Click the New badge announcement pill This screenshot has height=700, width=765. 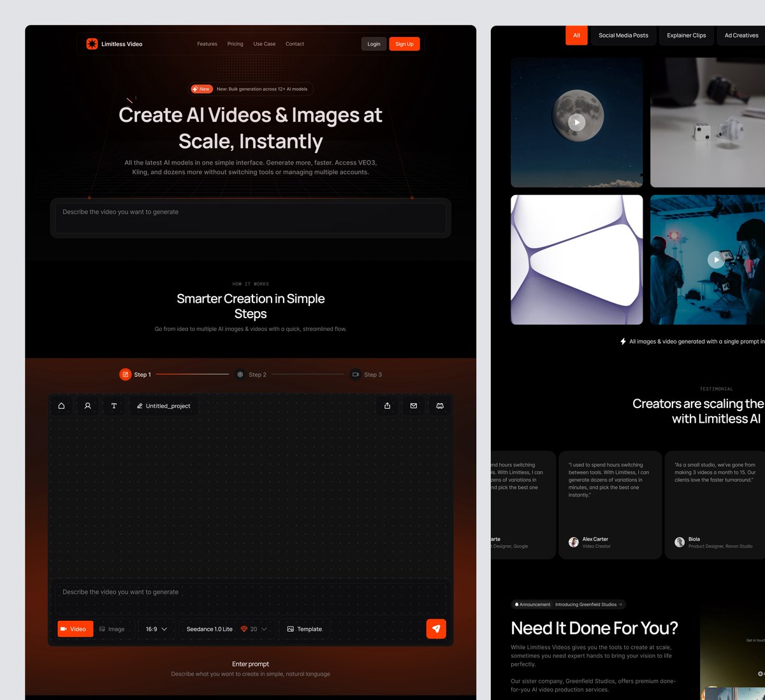(251, 89)
